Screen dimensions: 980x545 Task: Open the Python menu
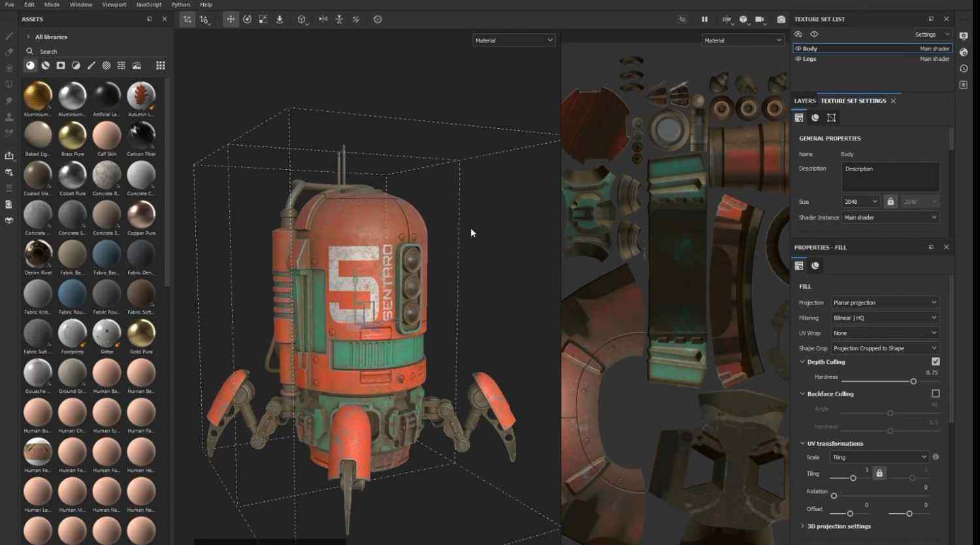[181, 5]
